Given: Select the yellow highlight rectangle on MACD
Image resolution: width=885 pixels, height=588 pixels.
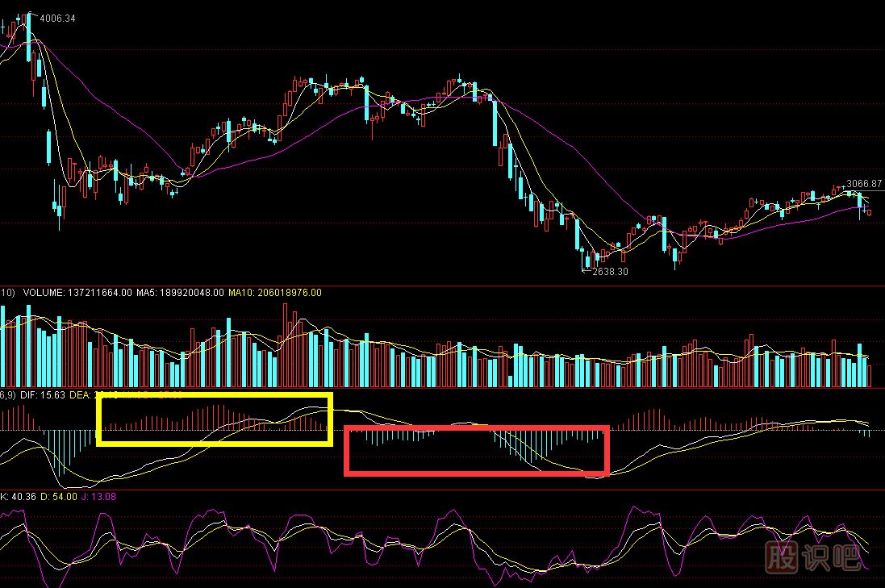Looking at the screenshot, I should pos(214,420).
